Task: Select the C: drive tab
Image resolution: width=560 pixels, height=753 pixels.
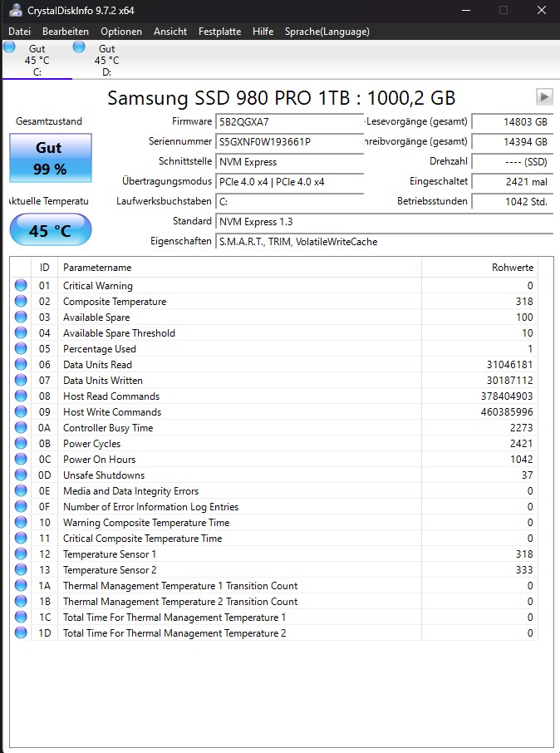Action: point(37,60)
